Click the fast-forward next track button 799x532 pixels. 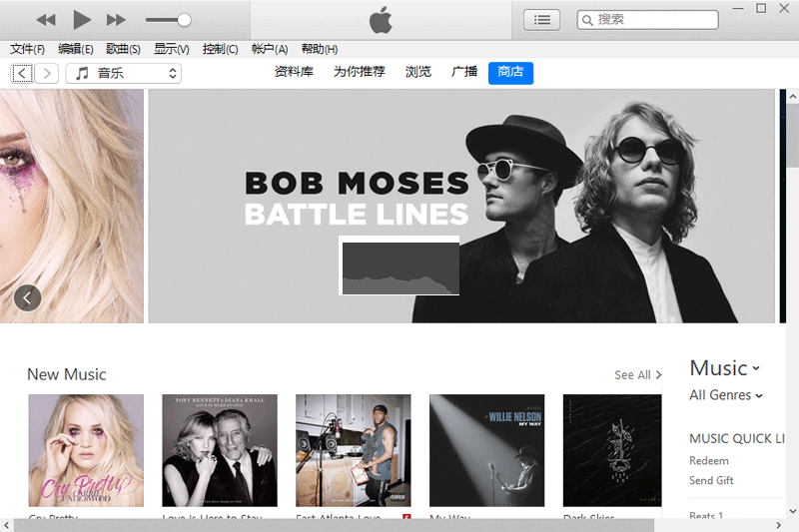116,20
